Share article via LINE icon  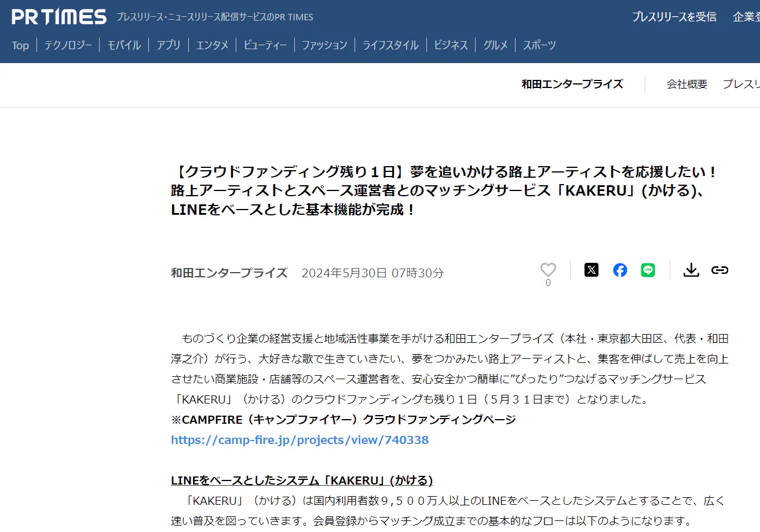[x=648, y=270]
